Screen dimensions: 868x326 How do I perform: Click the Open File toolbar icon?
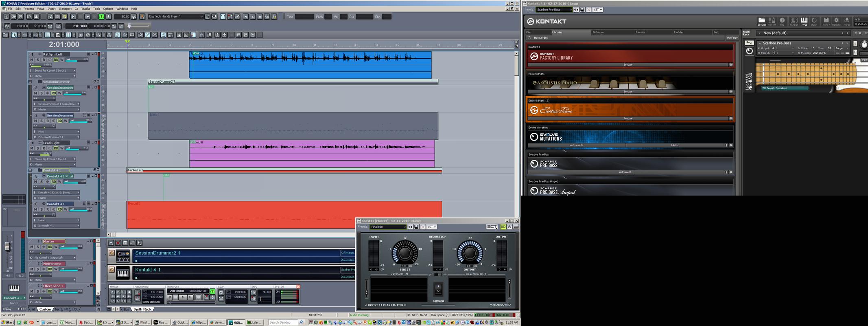click(x=13, y=17)
